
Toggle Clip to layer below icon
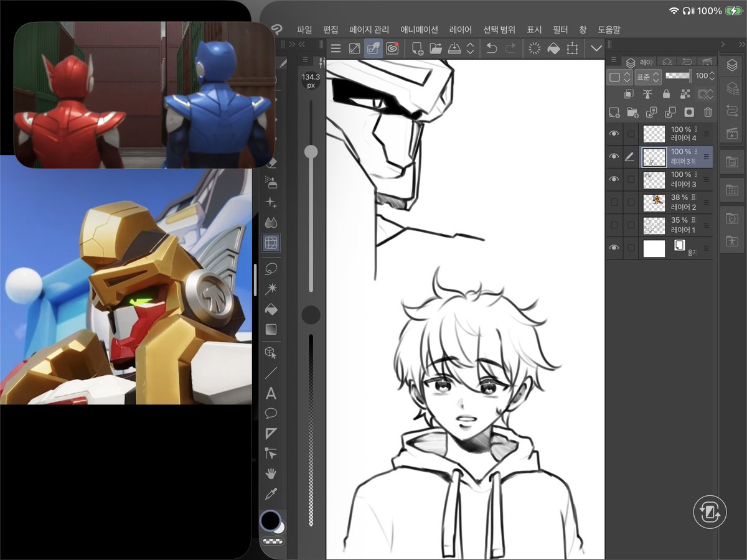click(629, 94)
